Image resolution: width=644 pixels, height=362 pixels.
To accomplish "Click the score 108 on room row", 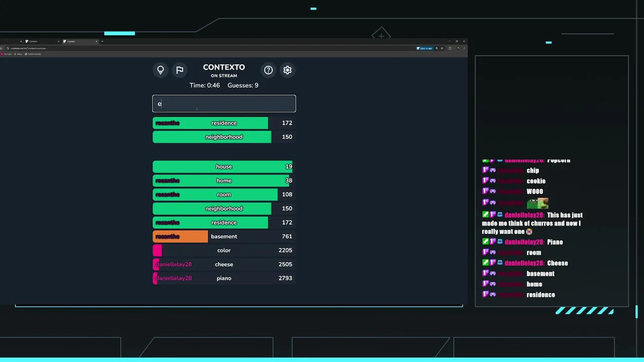I will [287, 195].
